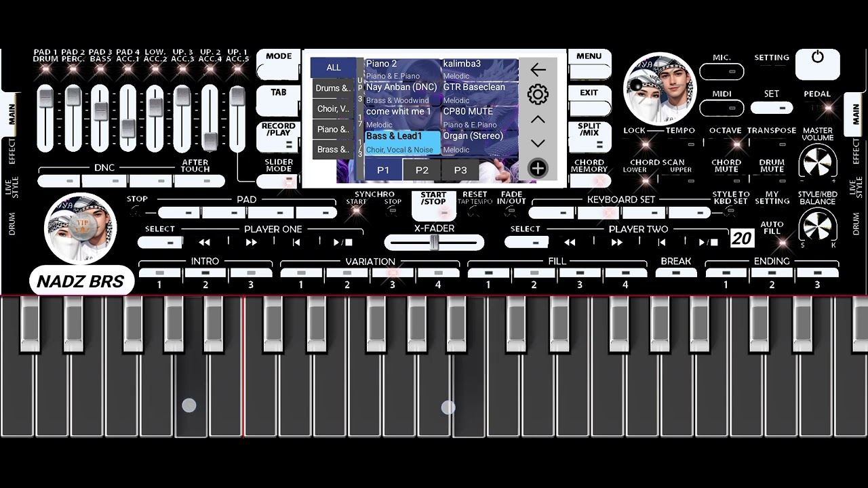Toggle the tempo LOCK indicator
This screenshot has height=488, width=868.
645,144
